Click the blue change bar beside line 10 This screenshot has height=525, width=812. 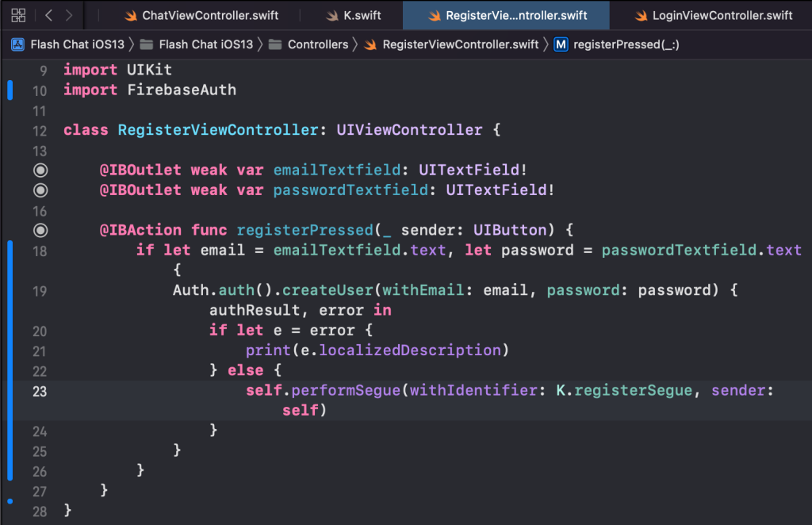click(x=10, y=90)
